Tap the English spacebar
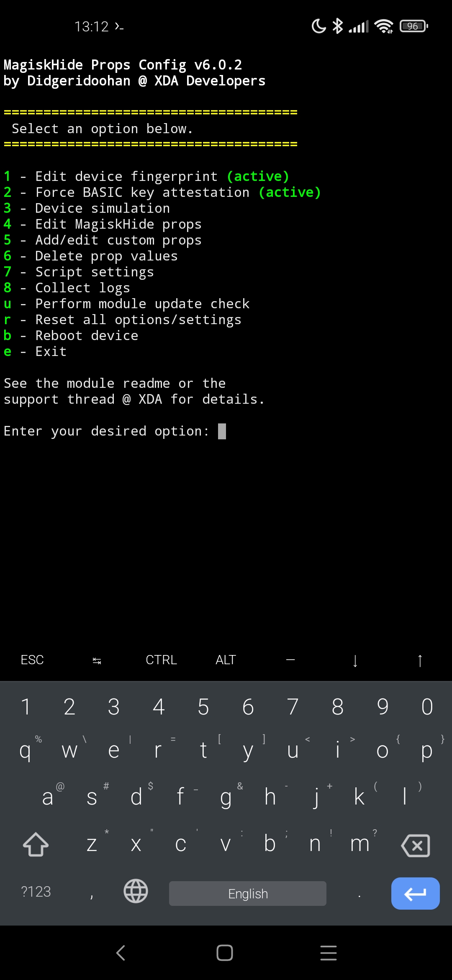This screenshot has width=452, height=980. (248, 893)
